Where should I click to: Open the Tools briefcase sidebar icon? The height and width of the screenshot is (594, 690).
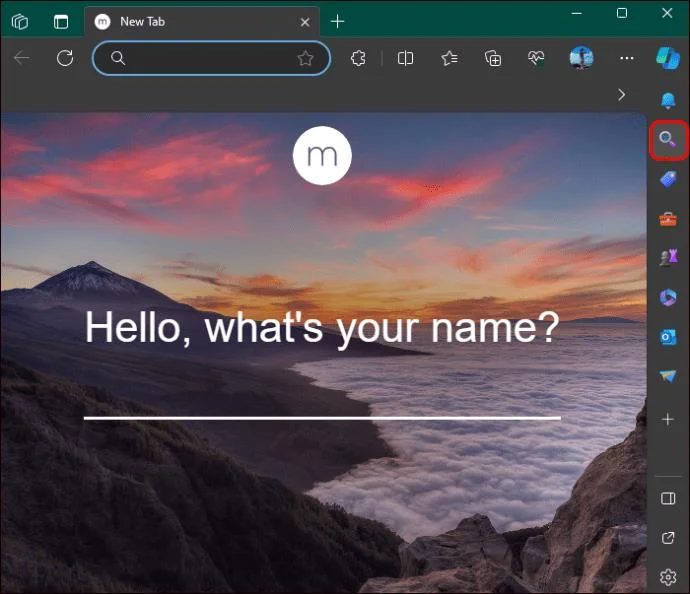point(667,218)
